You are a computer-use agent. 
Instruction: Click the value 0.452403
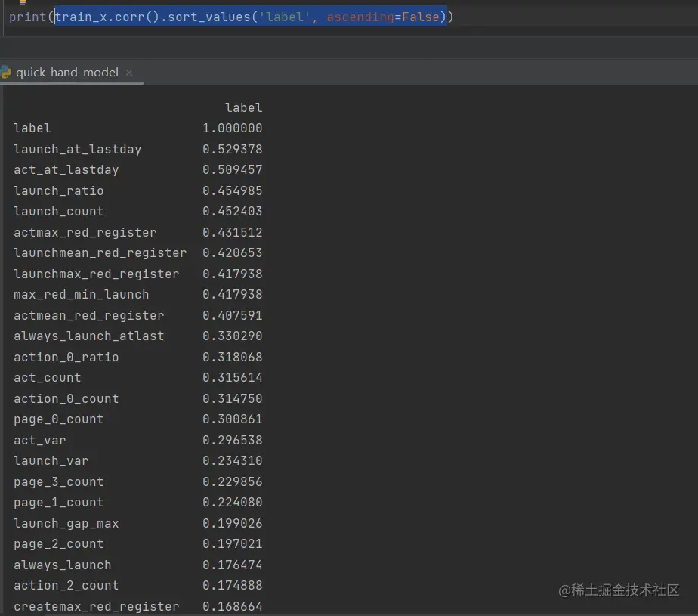click(233, 211)
